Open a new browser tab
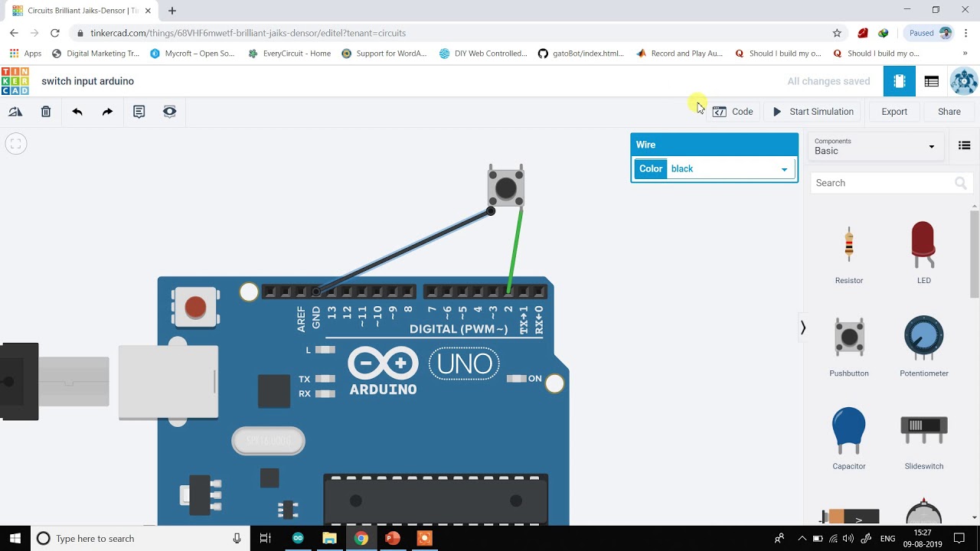Screen dimensions: 980x551 172,11
